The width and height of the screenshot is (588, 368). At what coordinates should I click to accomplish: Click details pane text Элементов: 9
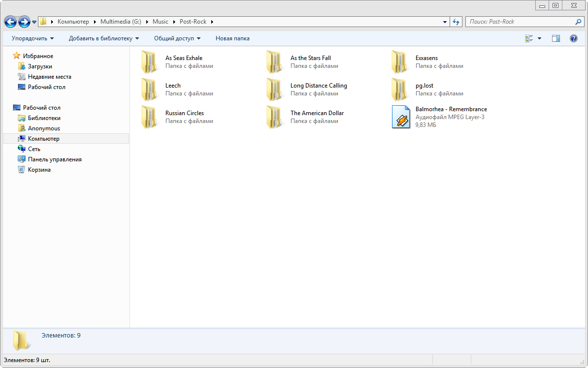[x=61, y=336]
